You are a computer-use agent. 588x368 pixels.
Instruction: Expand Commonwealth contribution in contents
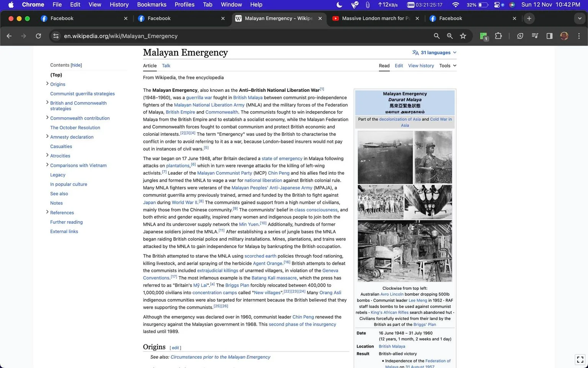tap(47, 118)
